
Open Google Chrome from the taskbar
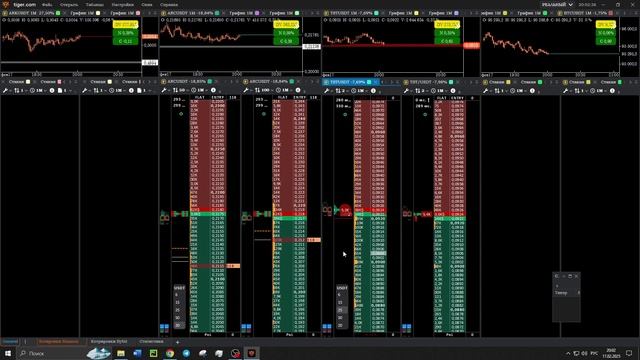[170, 353]
